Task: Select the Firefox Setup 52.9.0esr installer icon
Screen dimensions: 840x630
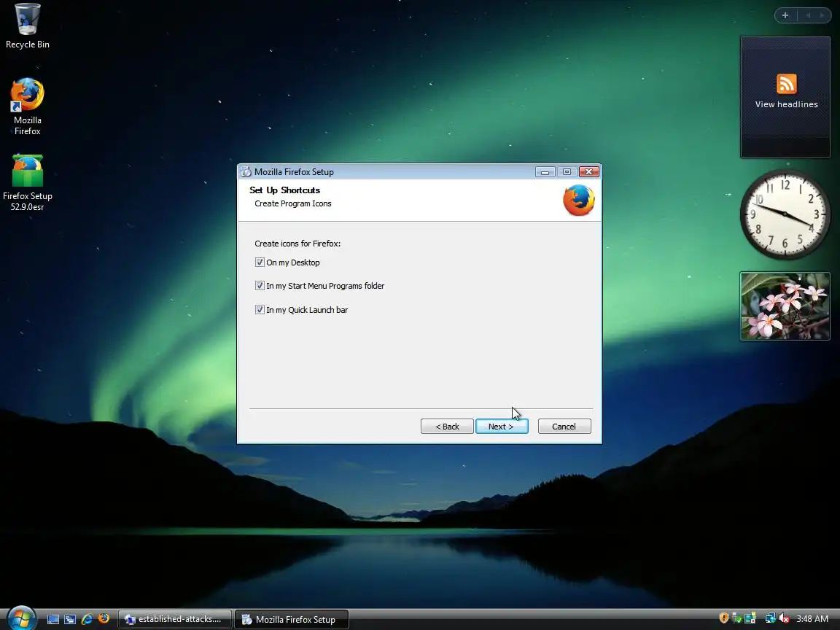Action: click(x=27, y=183)
